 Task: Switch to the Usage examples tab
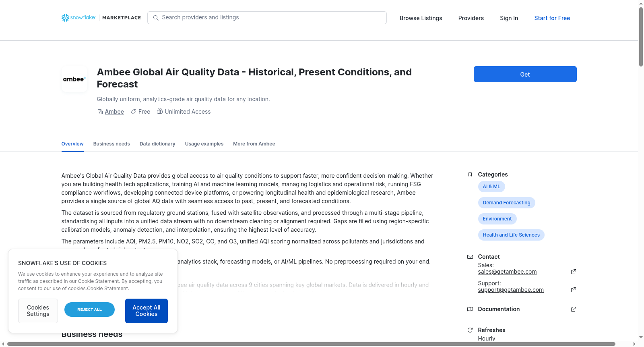pyautogui.click(x=204, y=144)
